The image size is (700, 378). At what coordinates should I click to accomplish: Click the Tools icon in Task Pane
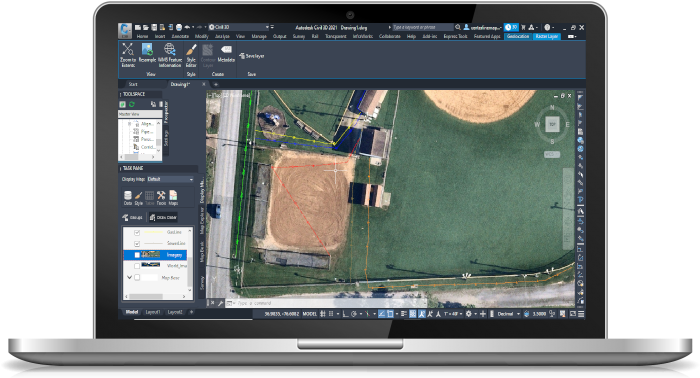point(161,198)
